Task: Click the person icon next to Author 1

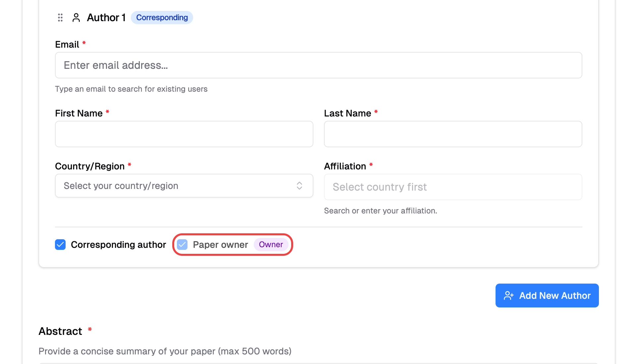Action: click(x=76, y=18)
